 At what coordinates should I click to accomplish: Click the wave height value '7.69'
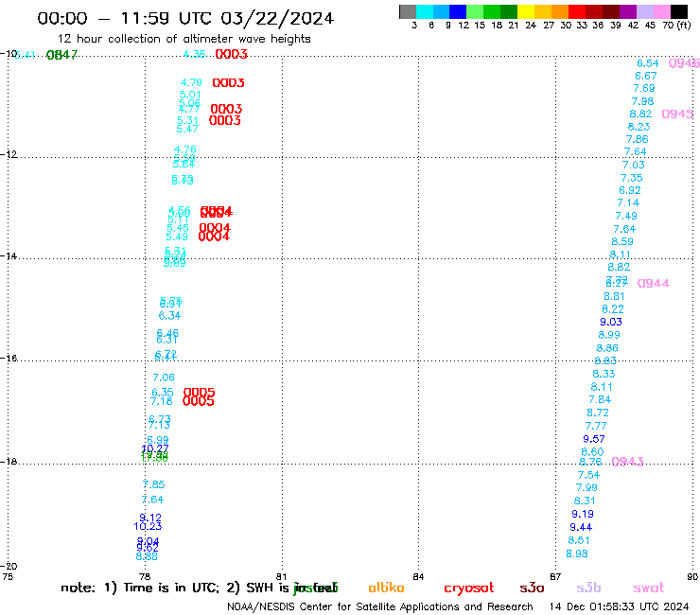coord(644,88)
